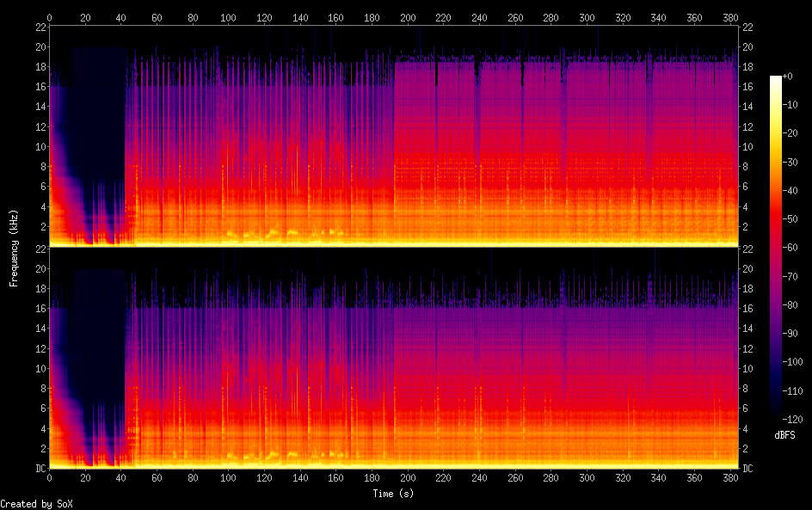Screen dimensions: 812x510
Task: Click the 380 tick on the top time axis
Action: [x=730, y=17]
